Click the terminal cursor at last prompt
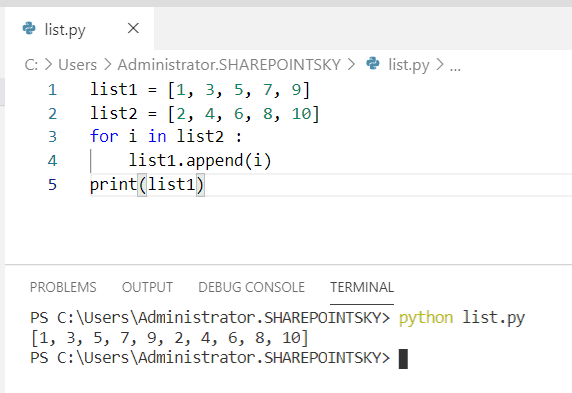The height and width of the screenshot is (393, 572). coord(403,359)
